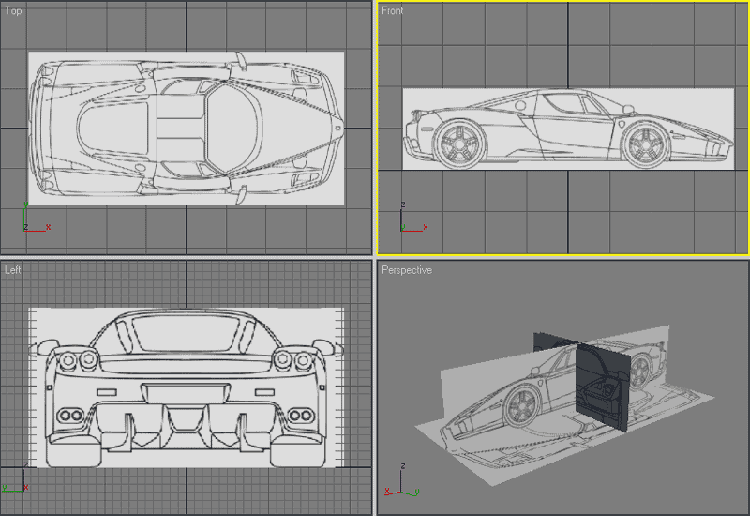This screenshot has width=750, height=516.
Task: Click the Front viewport label
Action: (392, 11)
